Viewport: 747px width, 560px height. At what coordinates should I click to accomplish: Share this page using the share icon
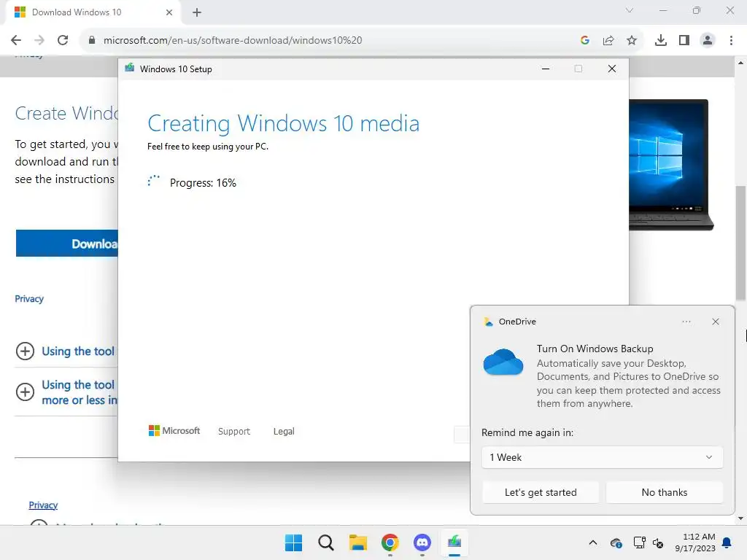tap(608, 41)
